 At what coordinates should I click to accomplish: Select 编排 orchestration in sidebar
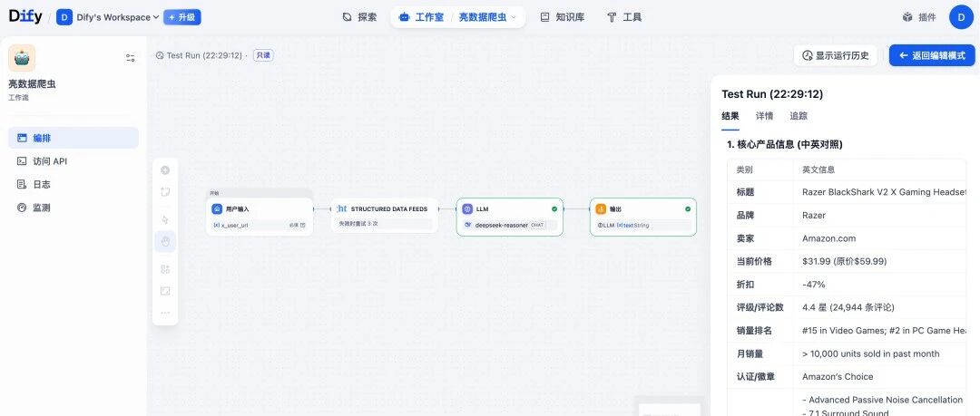[73, 138]
